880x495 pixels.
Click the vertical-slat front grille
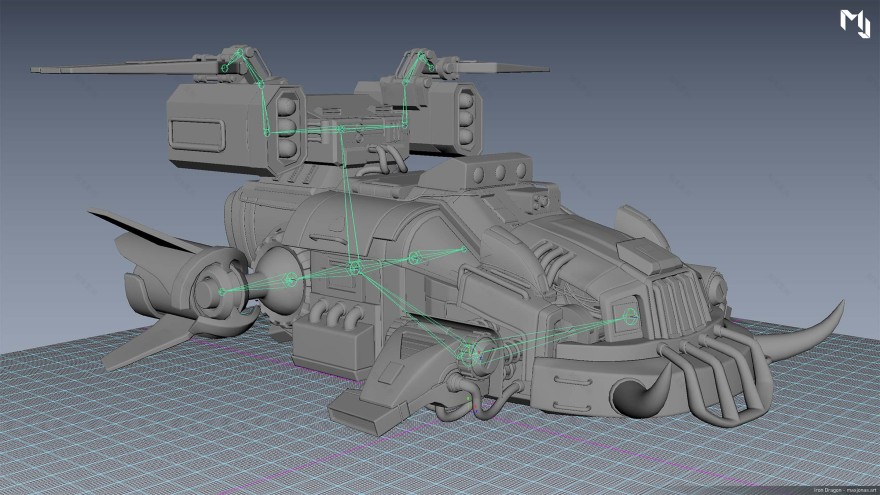(680, 298)
